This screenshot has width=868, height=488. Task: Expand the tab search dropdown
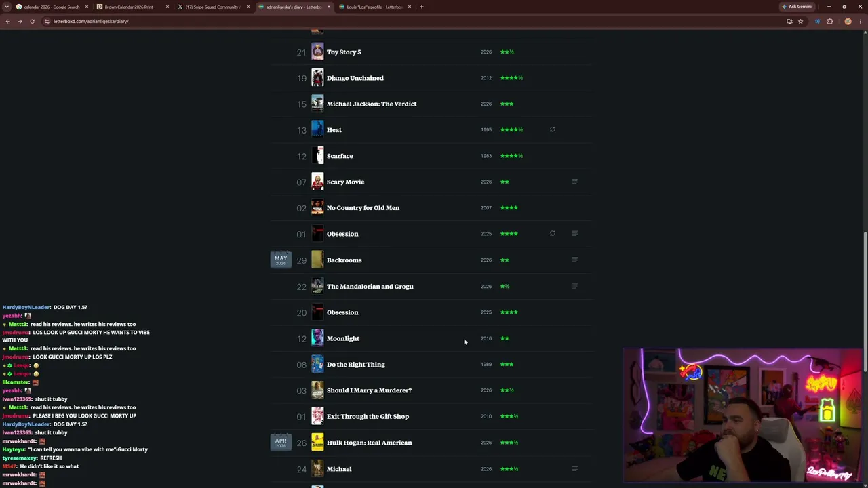[x=7, y=7]
